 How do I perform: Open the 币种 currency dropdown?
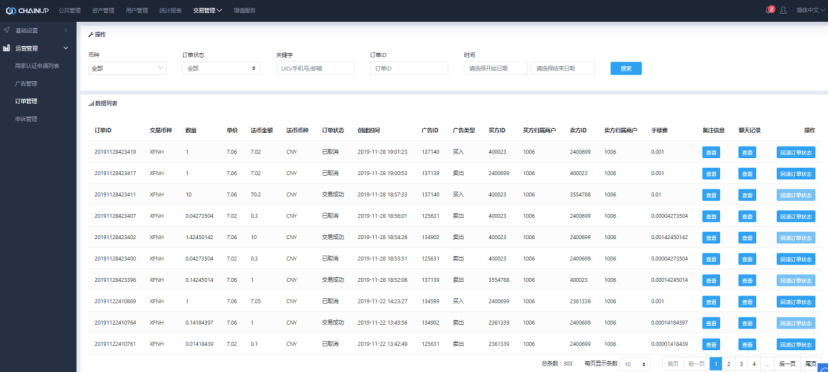coord(127,68)
